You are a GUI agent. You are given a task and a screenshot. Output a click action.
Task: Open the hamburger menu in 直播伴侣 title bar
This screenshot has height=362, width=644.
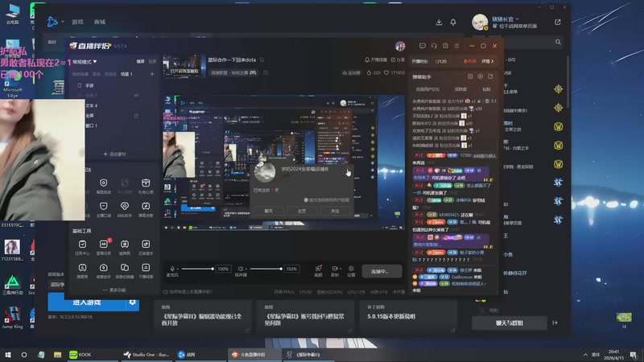coord(456,46)
